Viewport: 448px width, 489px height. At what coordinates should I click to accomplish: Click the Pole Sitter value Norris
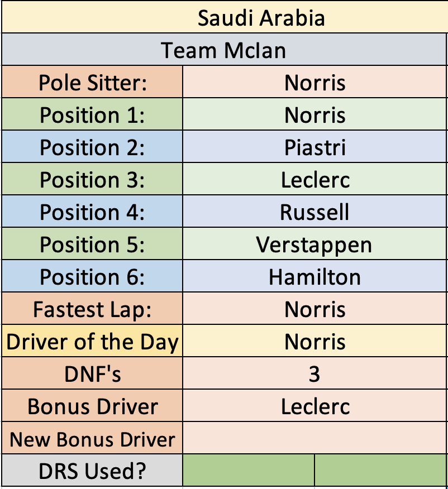tap(314, 82)
